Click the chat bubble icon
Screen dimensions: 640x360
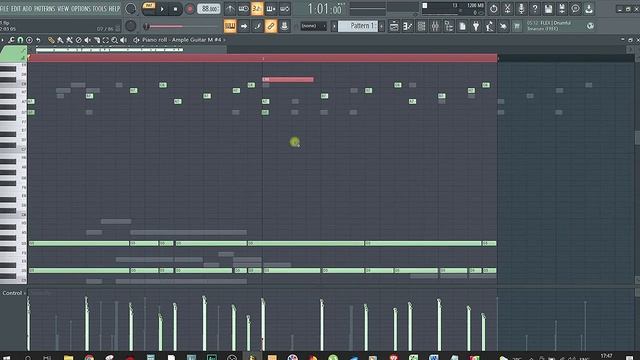coord(575,9)
